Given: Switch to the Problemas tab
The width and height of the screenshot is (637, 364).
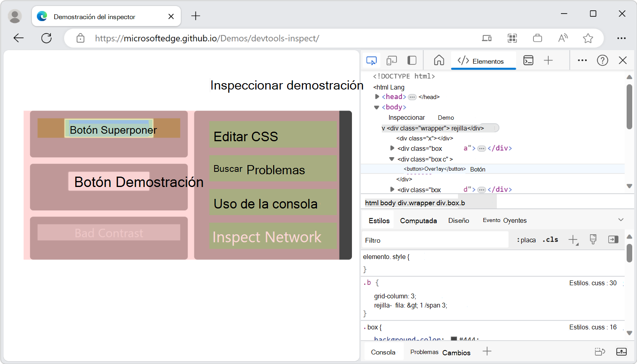Looking at the screenshot, I should tap(424, 352).
